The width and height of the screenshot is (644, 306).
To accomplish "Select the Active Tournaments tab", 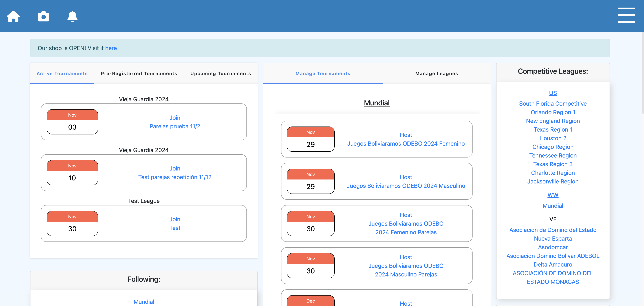I will (62, 74).
